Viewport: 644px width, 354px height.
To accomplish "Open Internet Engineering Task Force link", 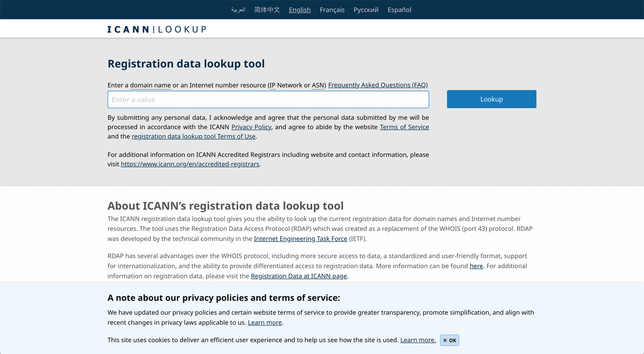I will 301,239.
